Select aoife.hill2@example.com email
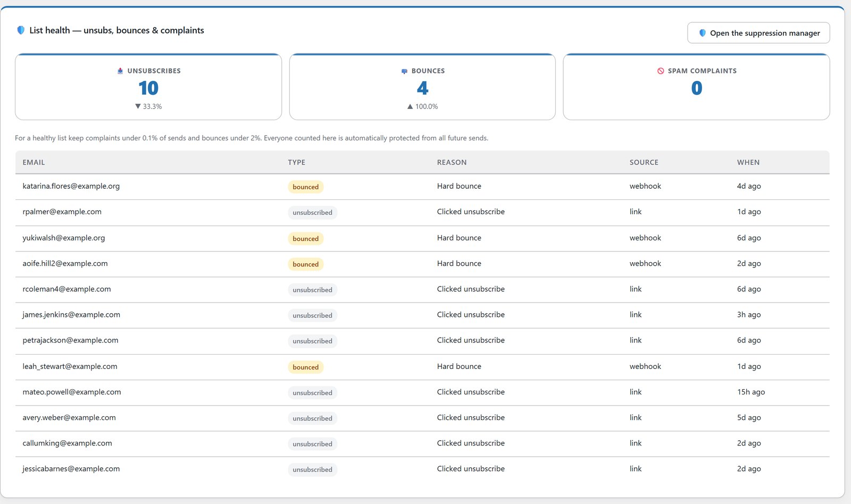Image resolution: width=851 pixels, height=504 pixels. point(65,263)
